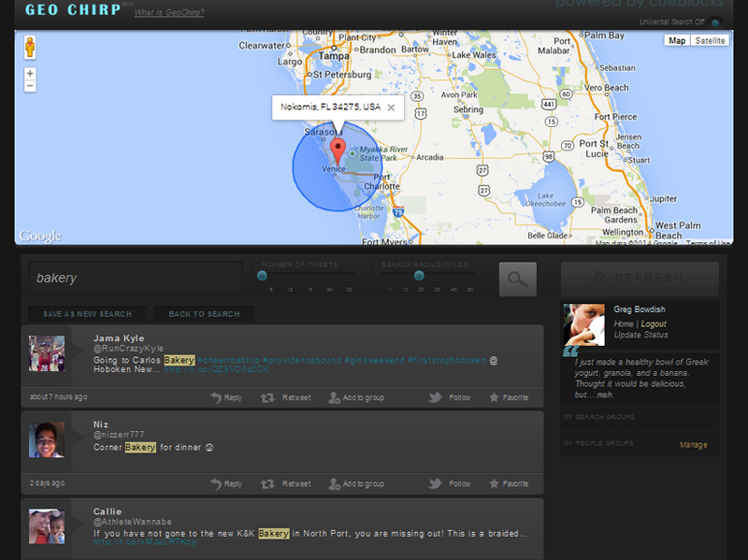Click the Callie name heading

(x=108, y=511)
